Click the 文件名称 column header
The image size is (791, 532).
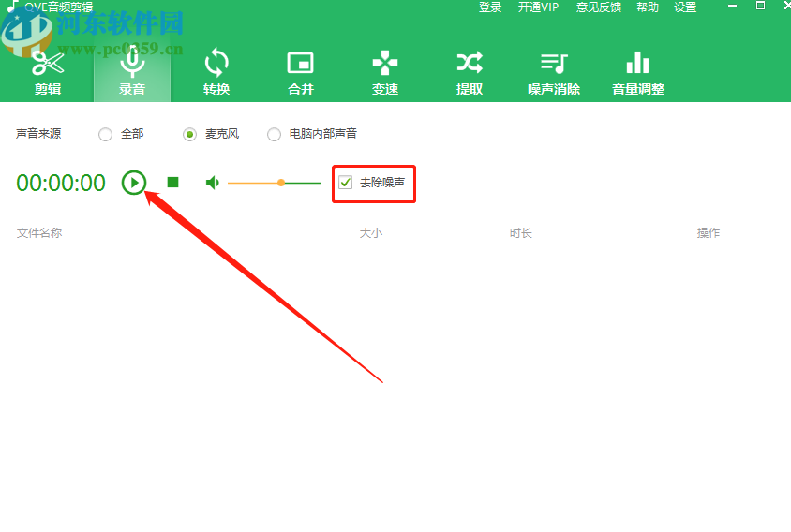(x=39, y=233)
